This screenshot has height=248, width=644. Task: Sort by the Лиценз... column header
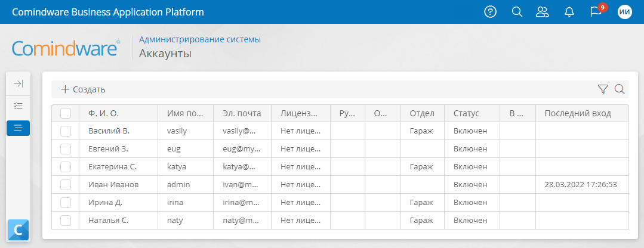(301, 113)
